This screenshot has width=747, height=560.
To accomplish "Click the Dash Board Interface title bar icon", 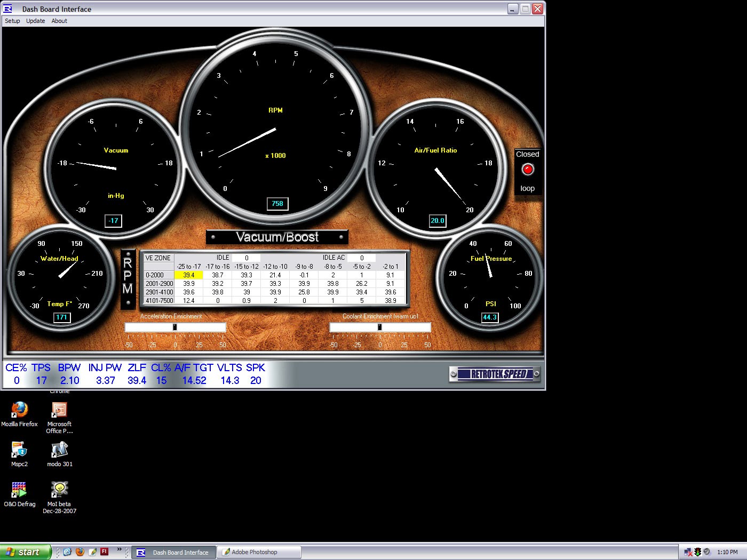I will [x=6, y=9].
